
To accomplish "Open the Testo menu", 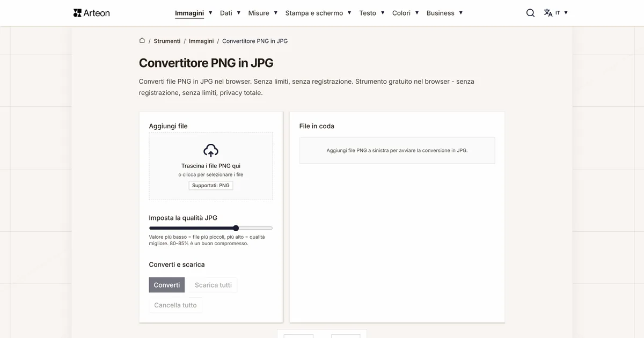I will [368, 13].
